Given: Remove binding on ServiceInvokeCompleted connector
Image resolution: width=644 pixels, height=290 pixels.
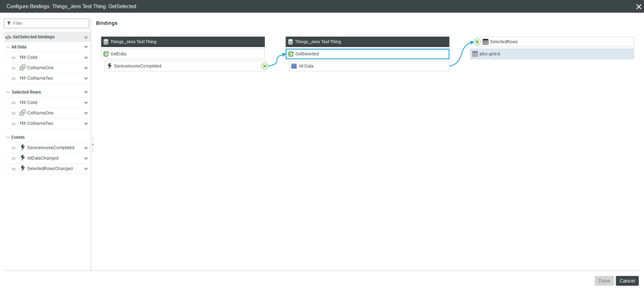Looking at the screenshot, I should coord(264,66).
